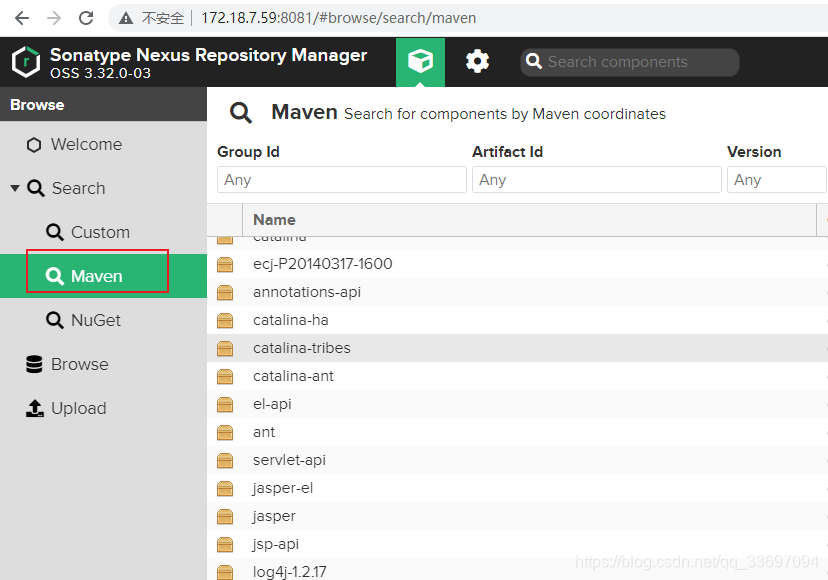Click the package icon beside el-api

point(225,404)
